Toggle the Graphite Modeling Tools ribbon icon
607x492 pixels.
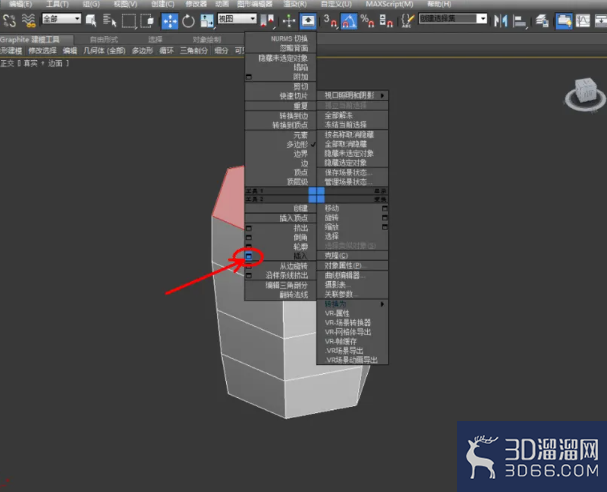[x=564, y=21]
